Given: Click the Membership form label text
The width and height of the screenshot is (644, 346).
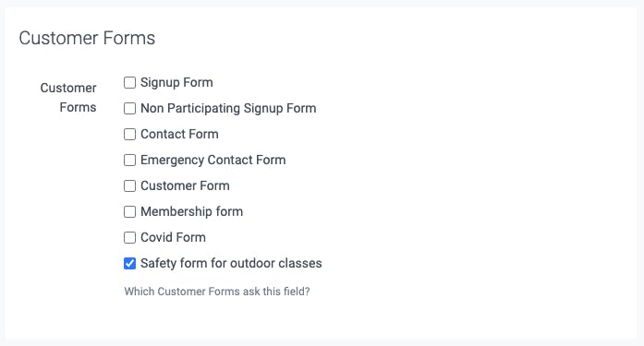Looking at the screenshot, I should [192, 211].
